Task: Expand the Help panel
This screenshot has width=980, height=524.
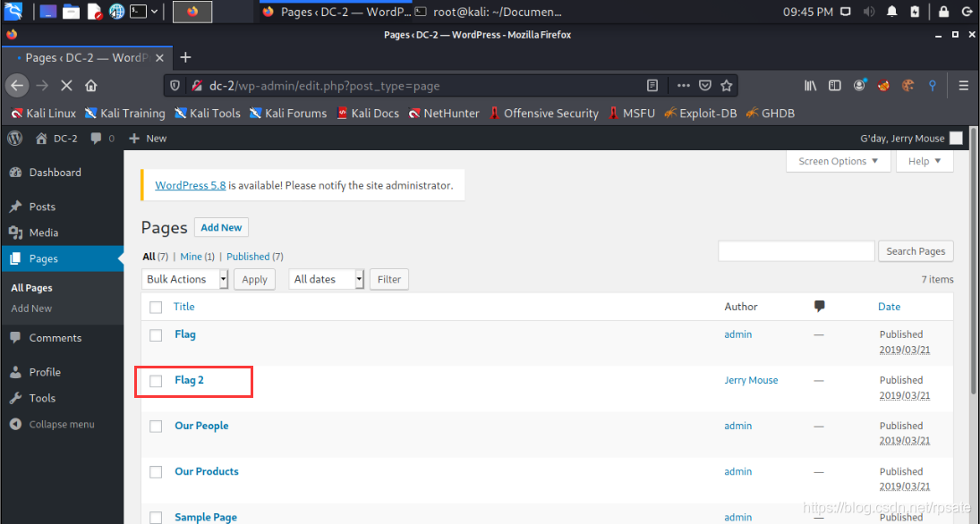Action: point(925,161)
